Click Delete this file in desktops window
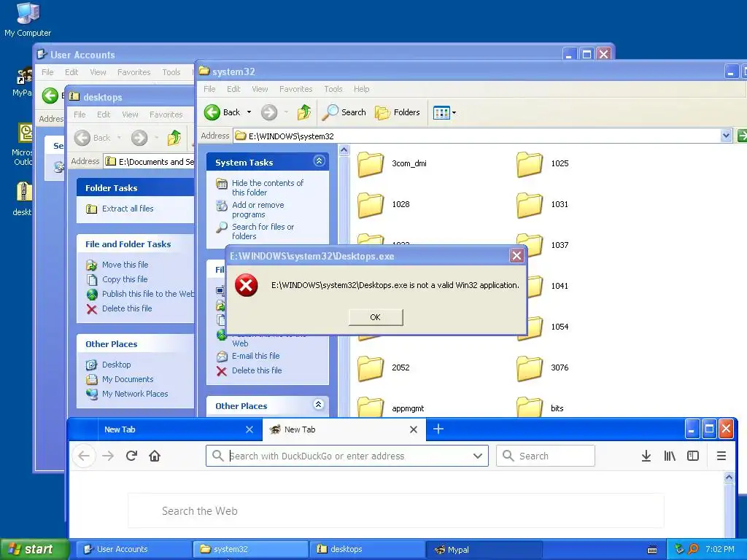Image resolution: width=747 pixels, height=560 pixels. pos(127,308)
